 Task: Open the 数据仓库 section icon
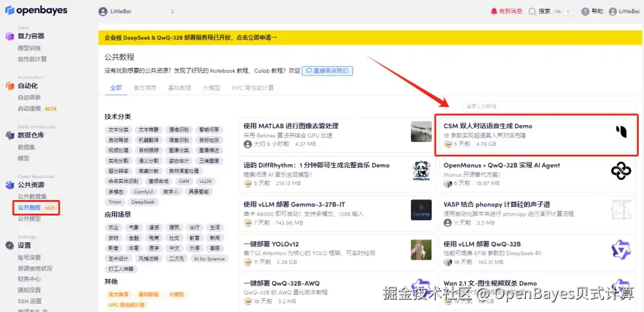pyautogui.click(x=10, y=135)
